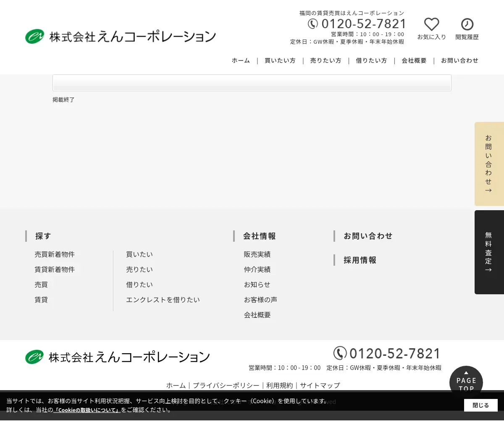Open 買いたい方 navigation item
Screen dimensions: 504x441
(280, 61)
